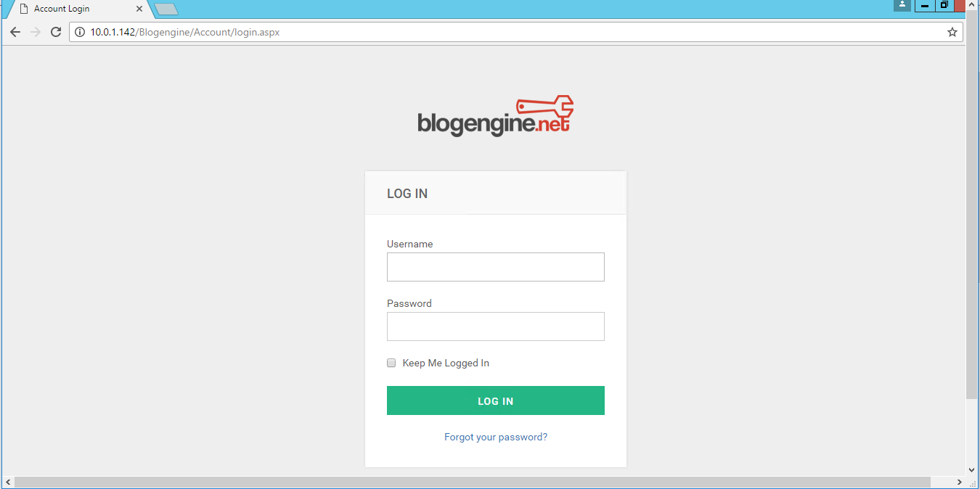Enable the Keep Me Logged In checkbox

[391, 363]
